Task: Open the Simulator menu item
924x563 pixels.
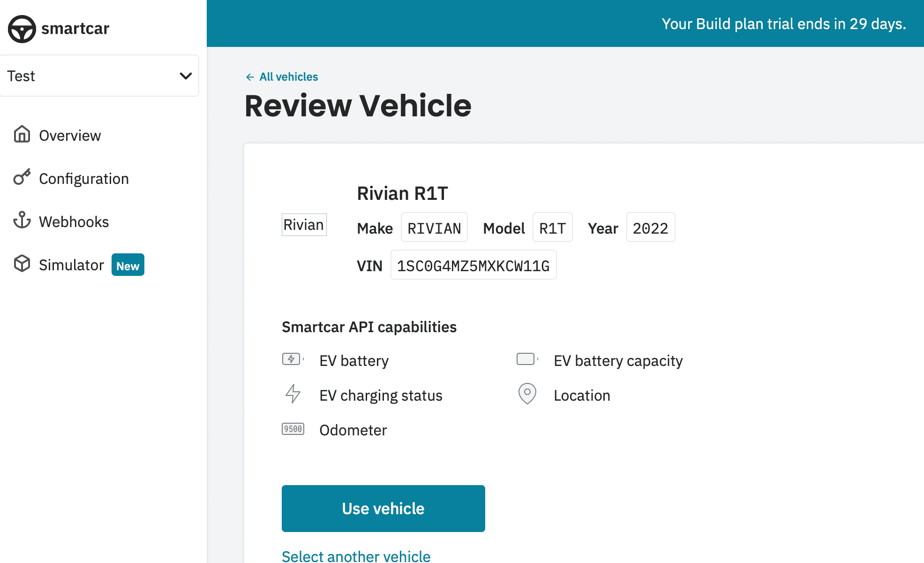Action: pos(71,265)
